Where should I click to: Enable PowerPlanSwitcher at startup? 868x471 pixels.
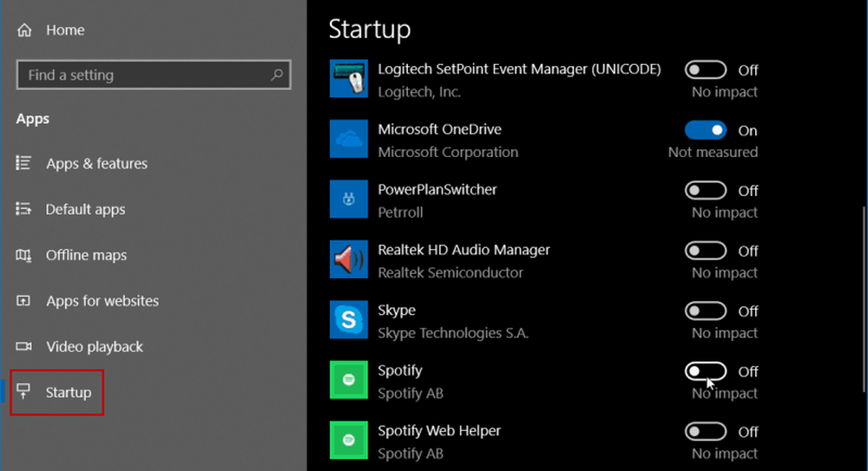[x=706, y=190]
